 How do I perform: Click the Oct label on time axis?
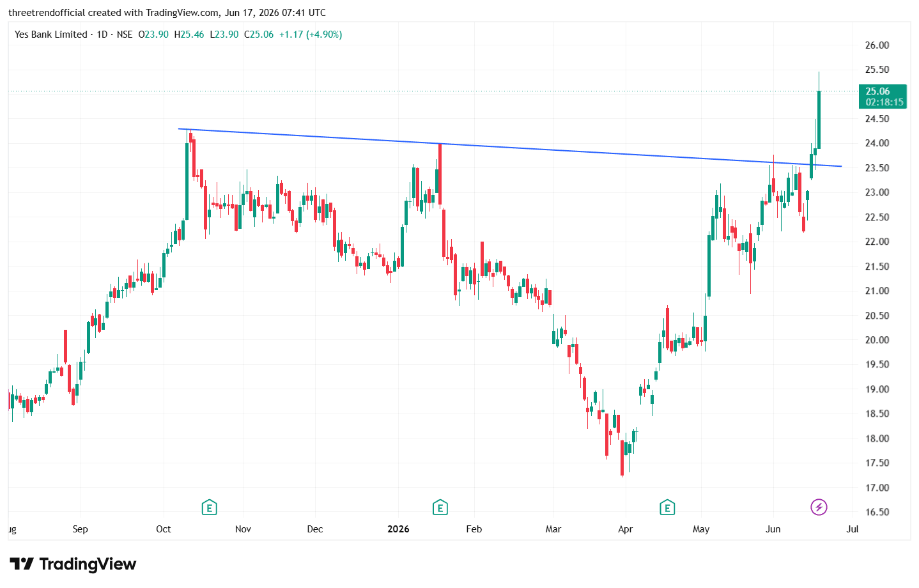click(164, 529)
